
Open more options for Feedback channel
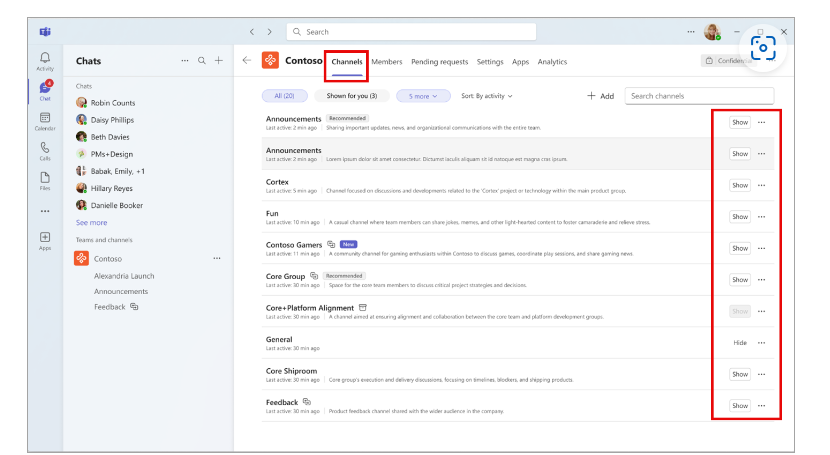(x=761, y=406)
